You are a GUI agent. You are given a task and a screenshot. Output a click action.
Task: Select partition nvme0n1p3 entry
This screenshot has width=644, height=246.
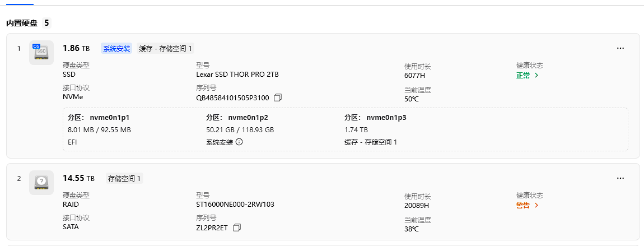(379, 118)
